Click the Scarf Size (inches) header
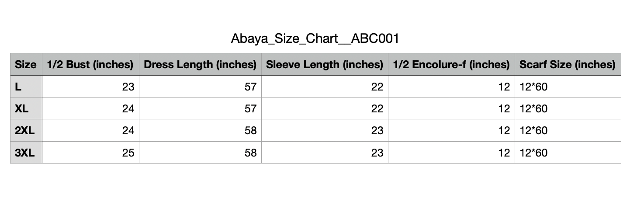 [x=568, y=65]
